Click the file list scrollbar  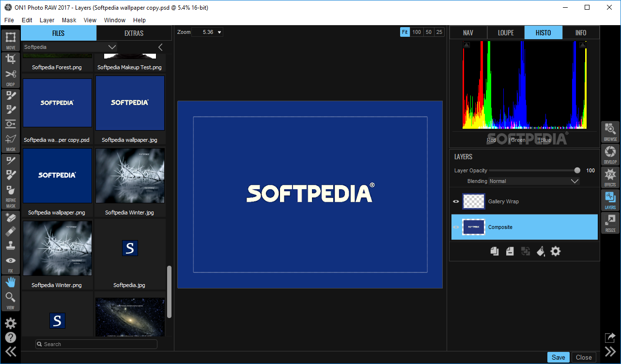[x=169, y=291]
